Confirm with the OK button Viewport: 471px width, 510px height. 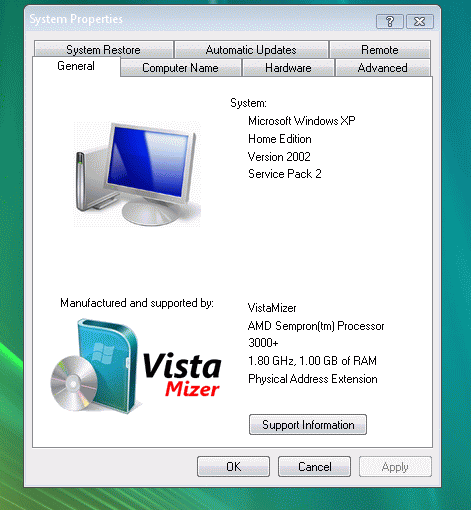(233, 467)
